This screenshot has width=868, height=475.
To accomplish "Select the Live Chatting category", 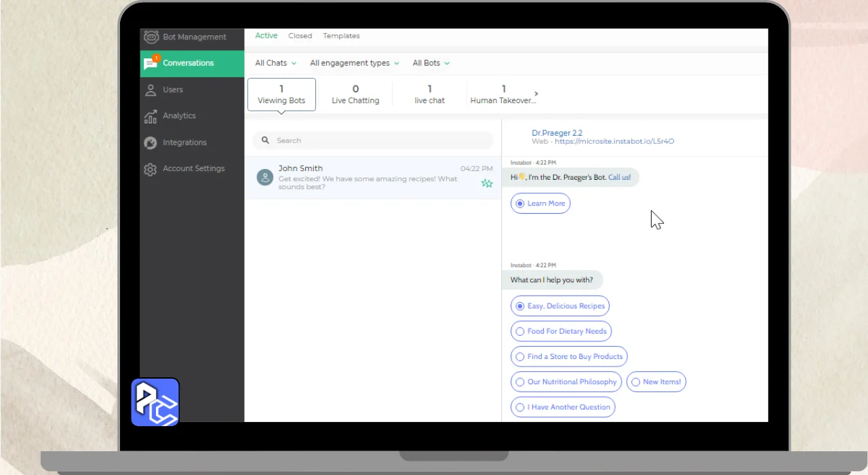I will coord(355,94).
